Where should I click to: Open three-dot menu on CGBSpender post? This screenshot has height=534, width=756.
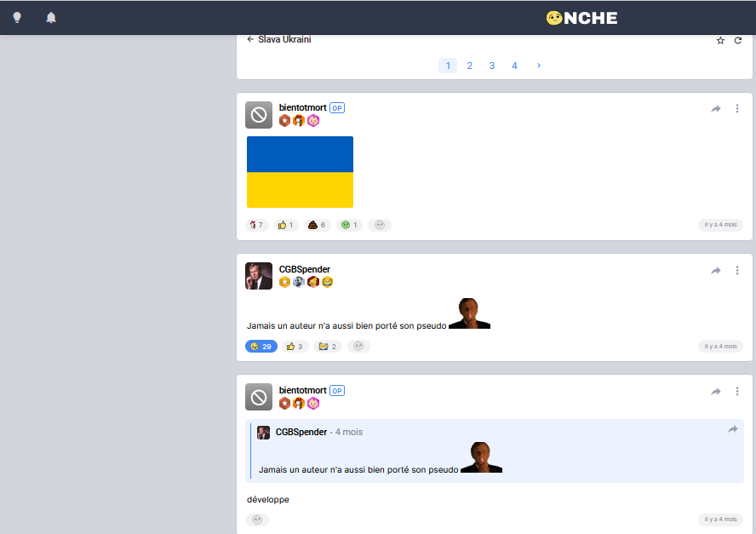pyautogui.click(x=737, y=270)
